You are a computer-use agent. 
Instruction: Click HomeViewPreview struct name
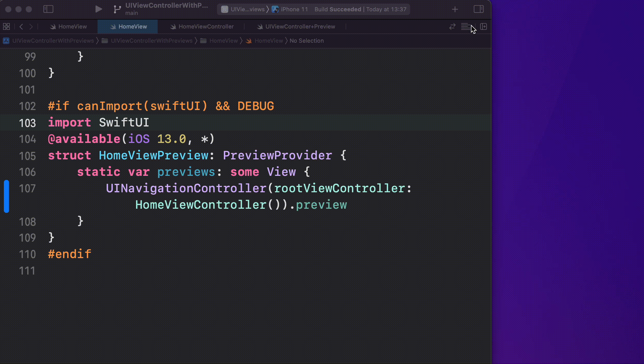point(154,155)
